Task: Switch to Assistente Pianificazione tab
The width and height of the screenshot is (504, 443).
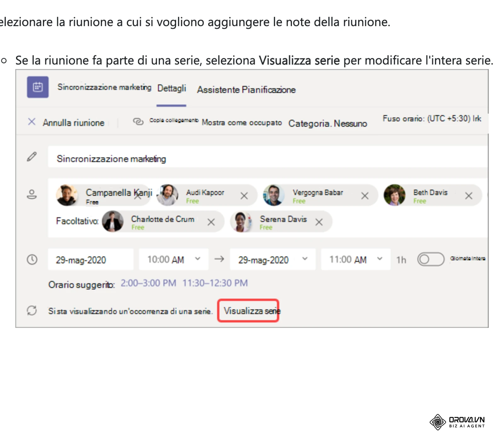Action: tap(246, 90)
